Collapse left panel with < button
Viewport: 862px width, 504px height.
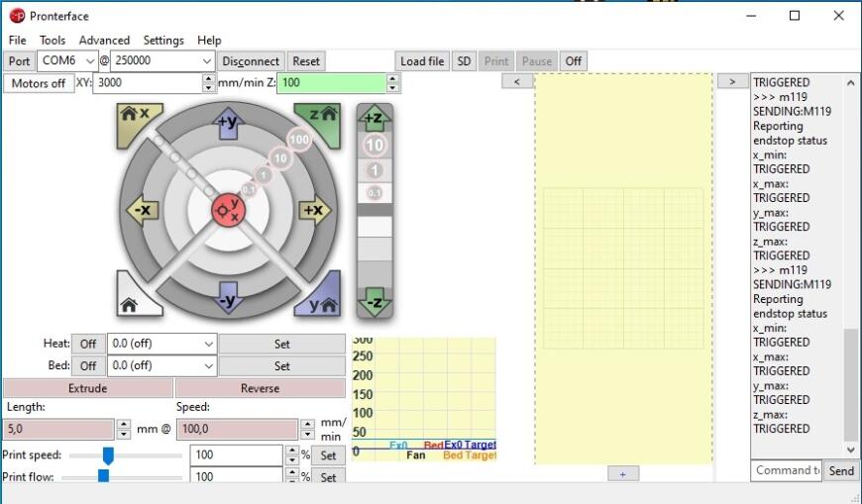pos(517,81)
